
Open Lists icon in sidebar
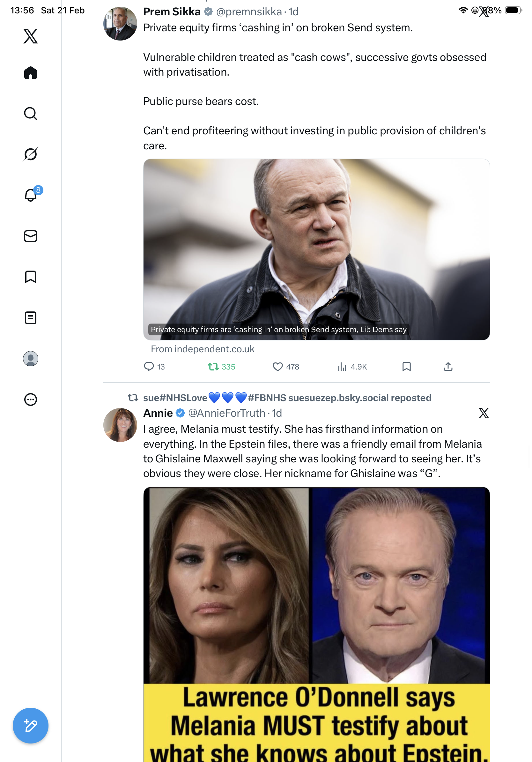click(31, 317)
